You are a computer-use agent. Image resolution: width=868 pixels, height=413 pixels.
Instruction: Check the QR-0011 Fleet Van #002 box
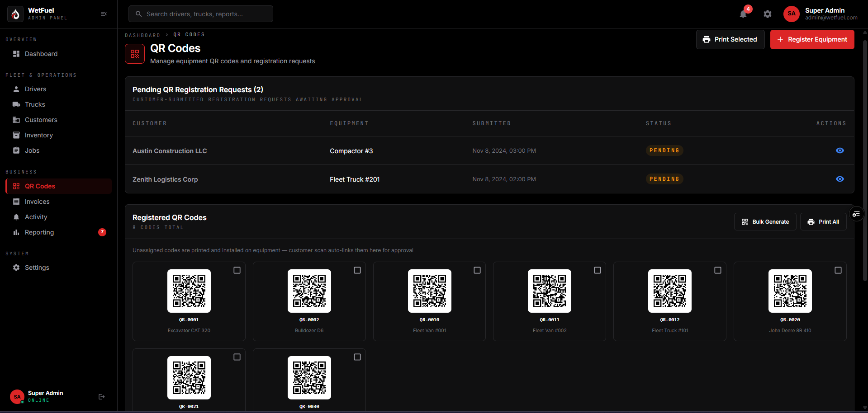point(598,270)
